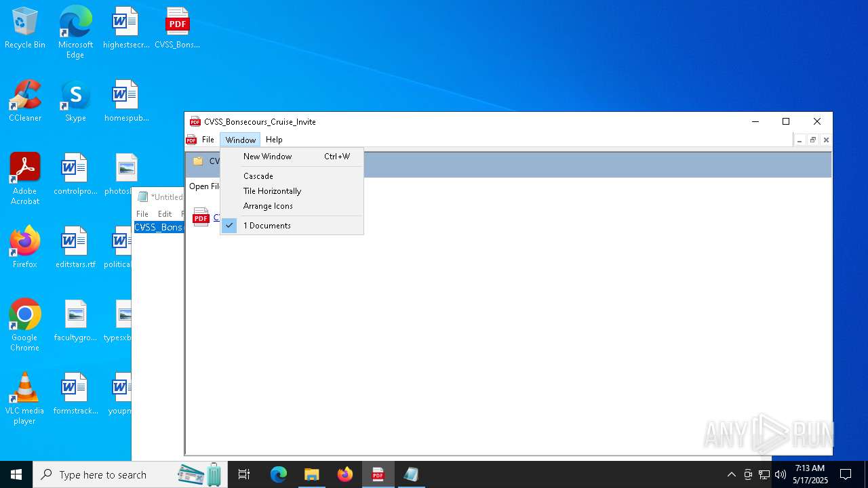Show hidden system tray icons

click(731, 474)
